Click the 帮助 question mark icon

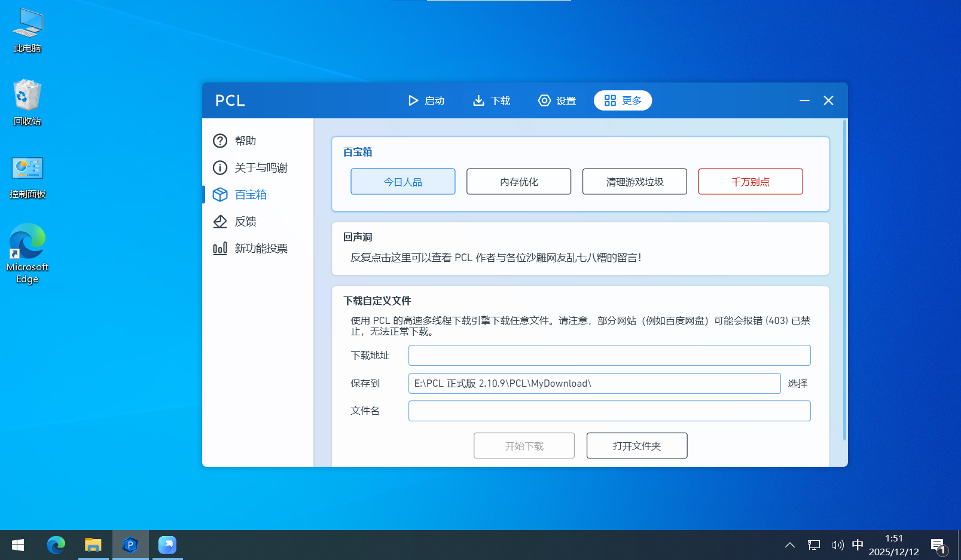pos(220,140)
